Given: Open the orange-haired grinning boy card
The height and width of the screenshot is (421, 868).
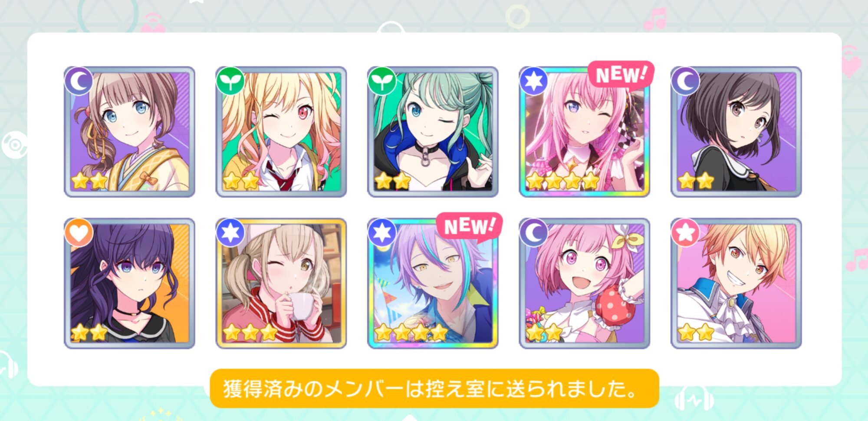Looking at the screenshot, I should [x=736, y=283].
